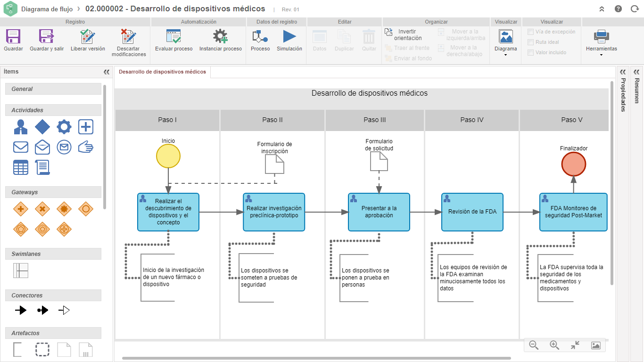Toggle Vía de excepción checkbox
The height and width of the screenshot is (362, 644).
[x=530, y=32]
